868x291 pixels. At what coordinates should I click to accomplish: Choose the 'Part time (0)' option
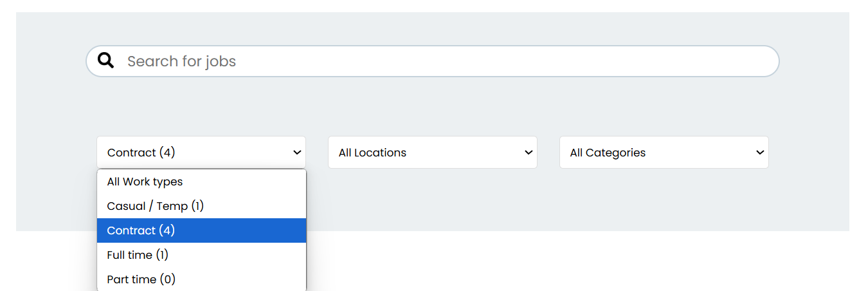point(201,279)
